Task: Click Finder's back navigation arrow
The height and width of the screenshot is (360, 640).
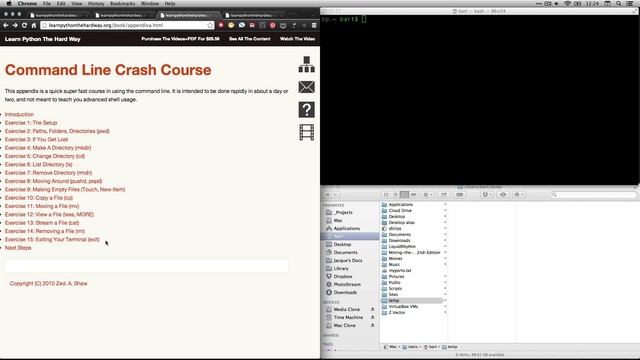Action: [x=327, y=195]
